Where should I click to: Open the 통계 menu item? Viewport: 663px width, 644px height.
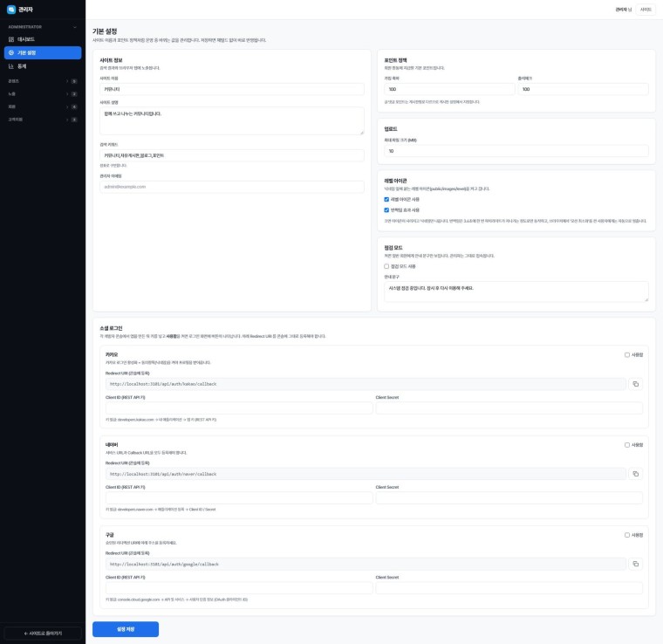tap(43, 66)
